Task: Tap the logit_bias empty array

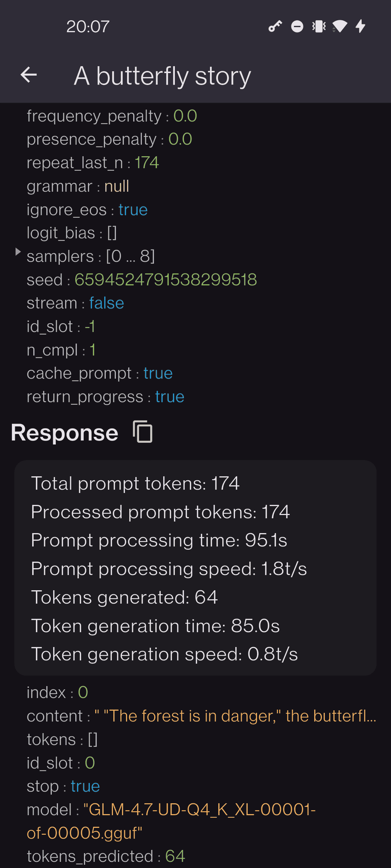Action: coord(112,233)
